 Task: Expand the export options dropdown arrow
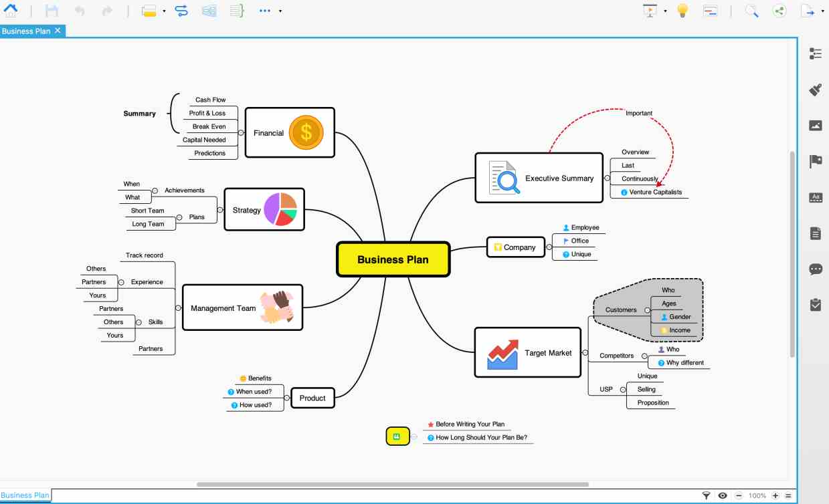822,11
